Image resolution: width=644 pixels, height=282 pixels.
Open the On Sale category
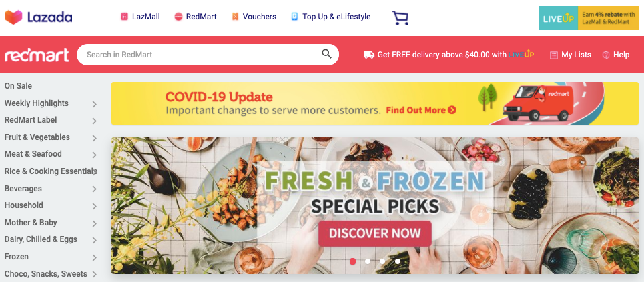(x=18, y=86)
